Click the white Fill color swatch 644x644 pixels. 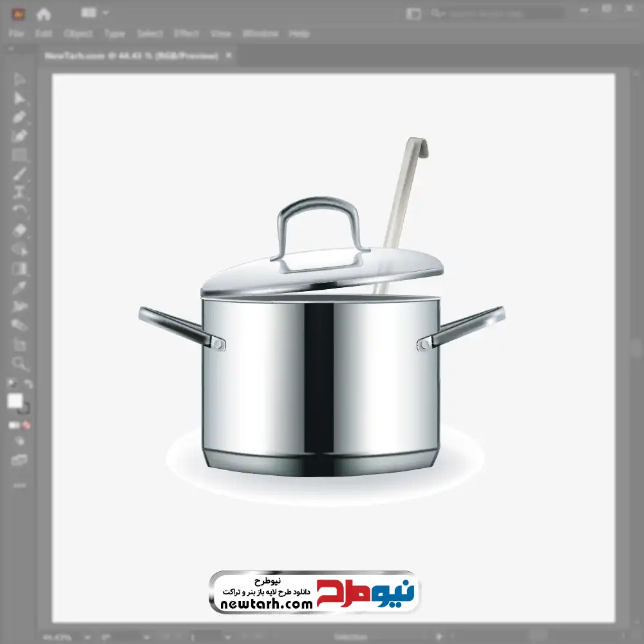(15, 401)
